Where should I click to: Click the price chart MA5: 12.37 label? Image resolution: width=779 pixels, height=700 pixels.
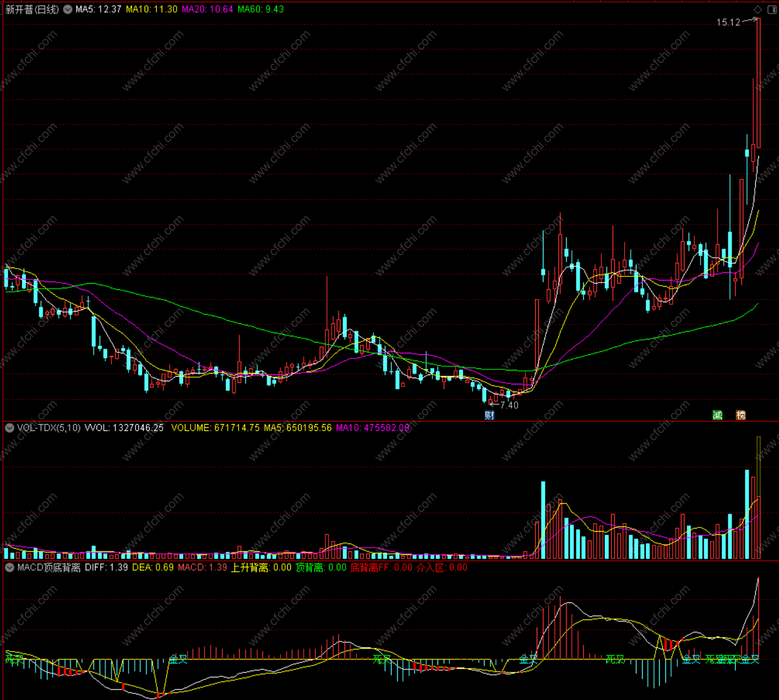pyautogui.click(x=98, y=9)
